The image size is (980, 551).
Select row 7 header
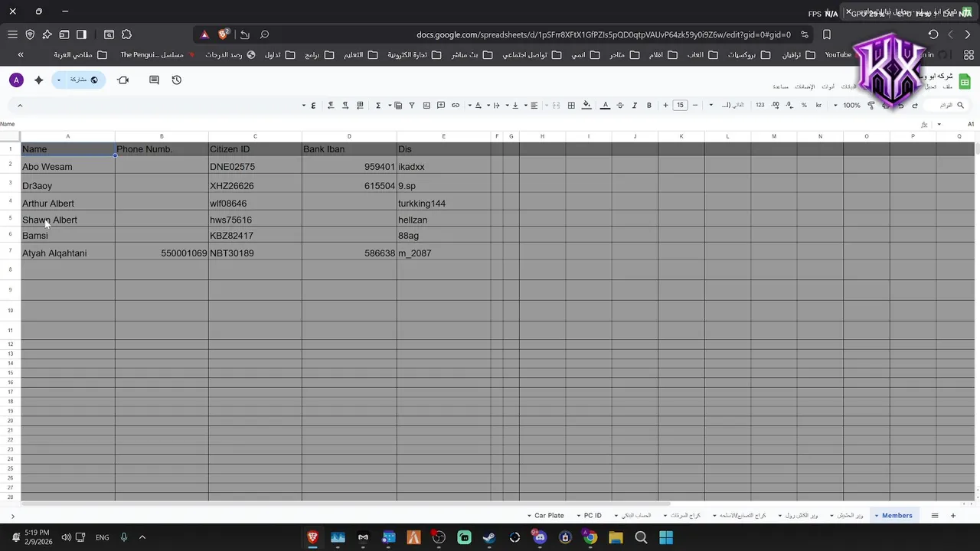(10, 251)
